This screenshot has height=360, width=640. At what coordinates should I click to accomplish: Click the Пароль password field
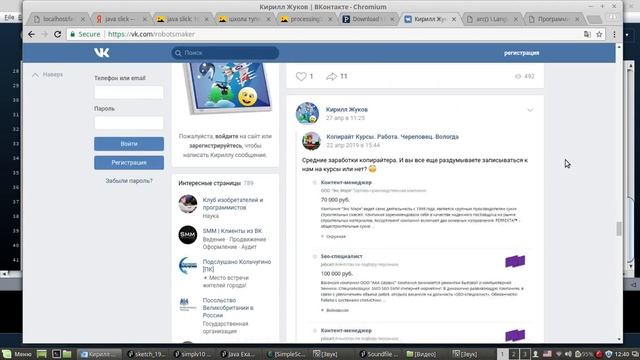tap(129, 123)
